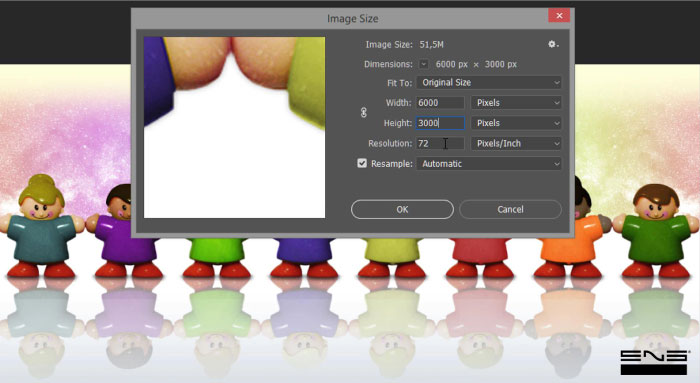Expand the Dimensions unit arrow

pyautogui.click(x=423, y=64)
